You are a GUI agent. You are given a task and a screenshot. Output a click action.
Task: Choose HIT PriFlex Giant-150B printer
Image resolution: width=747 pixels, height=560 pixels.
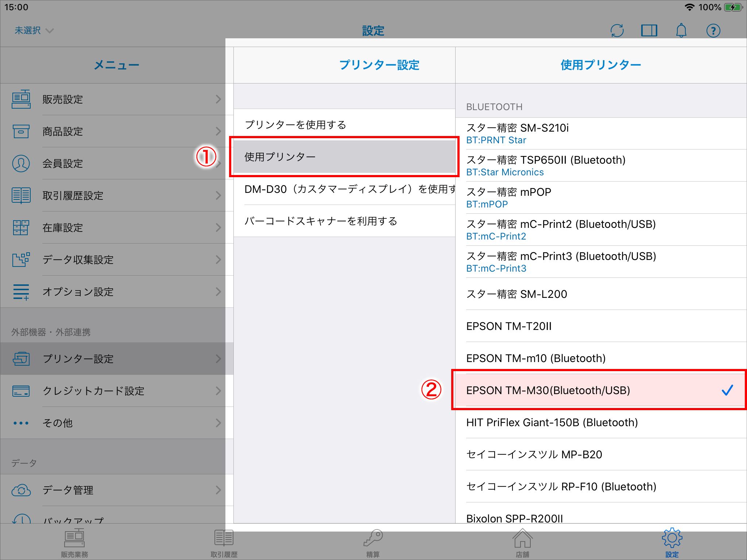pos(601,422)
